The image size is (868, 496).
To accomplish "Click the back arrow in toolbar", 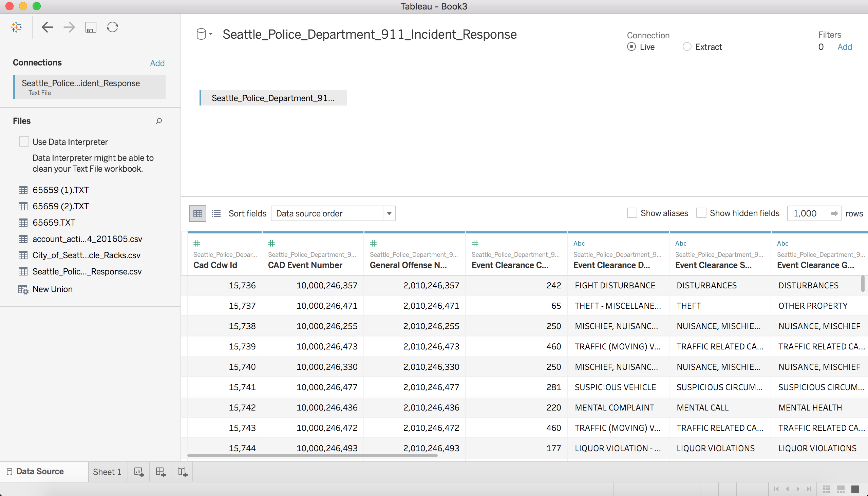I will (x=47, y=27).
